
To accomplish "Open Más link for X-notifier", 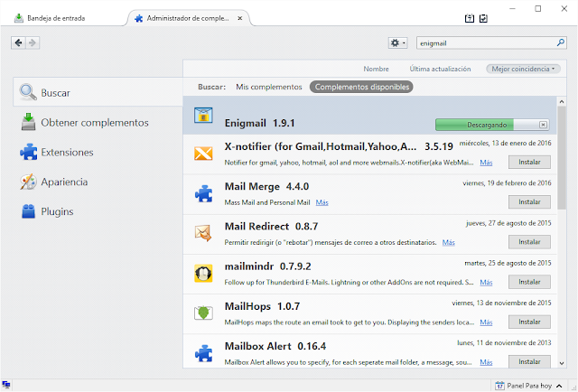I will click(486, 163).
